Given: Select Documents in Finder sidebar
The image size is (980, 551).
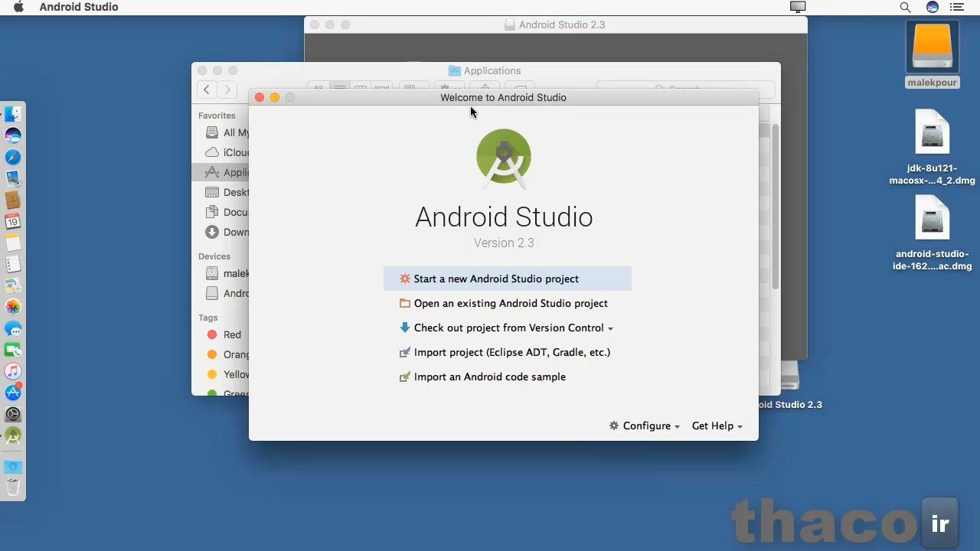Looking at the screenshot, I should (x=227, y=212).
